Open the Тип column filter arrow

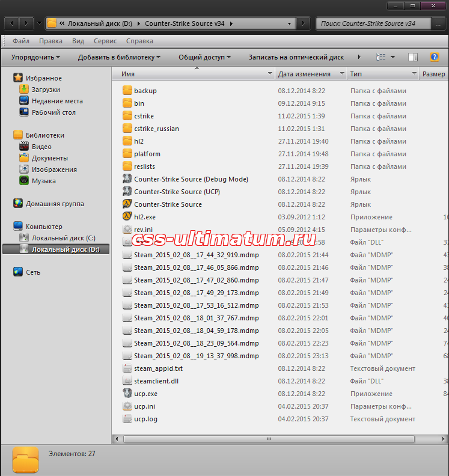pos(414,73)
